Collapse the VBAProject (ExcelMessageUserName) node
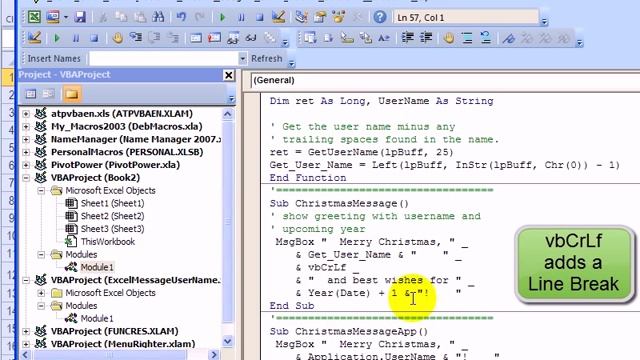The height and width of the screenshot is (360, 640). (26, 280)
